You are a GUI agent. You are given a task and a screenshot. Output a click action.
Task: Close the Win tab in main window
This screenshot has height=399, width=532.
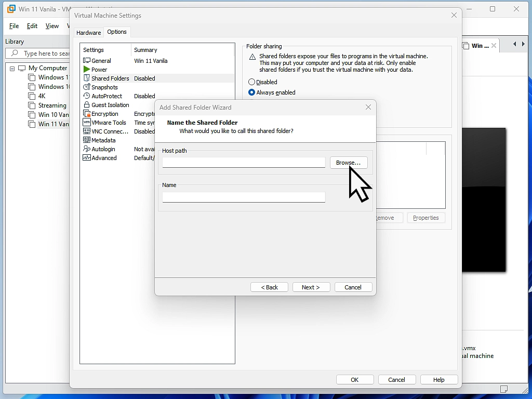(x=494, y=46)
